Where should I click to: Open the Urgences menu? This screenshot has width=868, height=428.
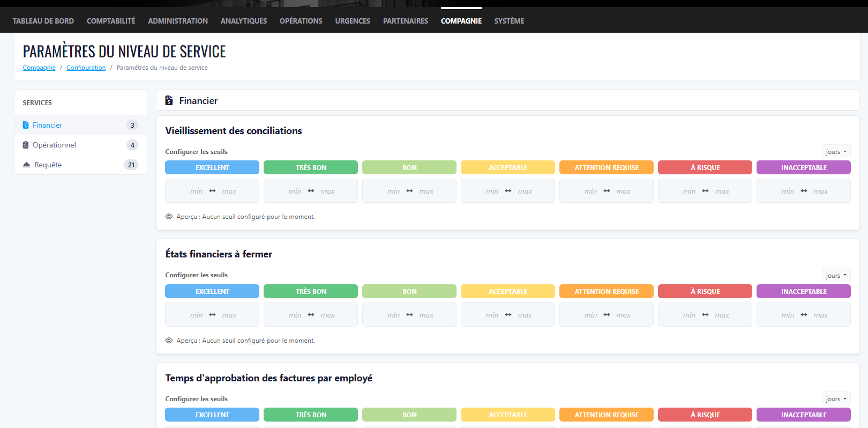(x=353, y=21)
